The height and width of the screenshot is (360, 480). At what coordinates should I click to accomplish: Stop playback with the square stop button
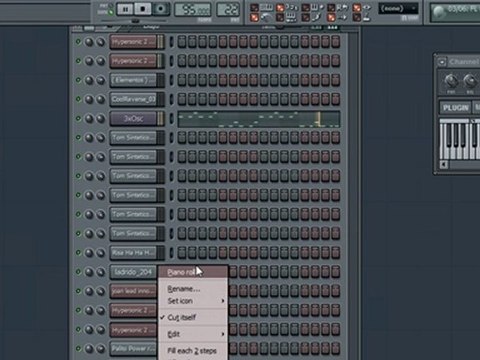coord(143,9)
